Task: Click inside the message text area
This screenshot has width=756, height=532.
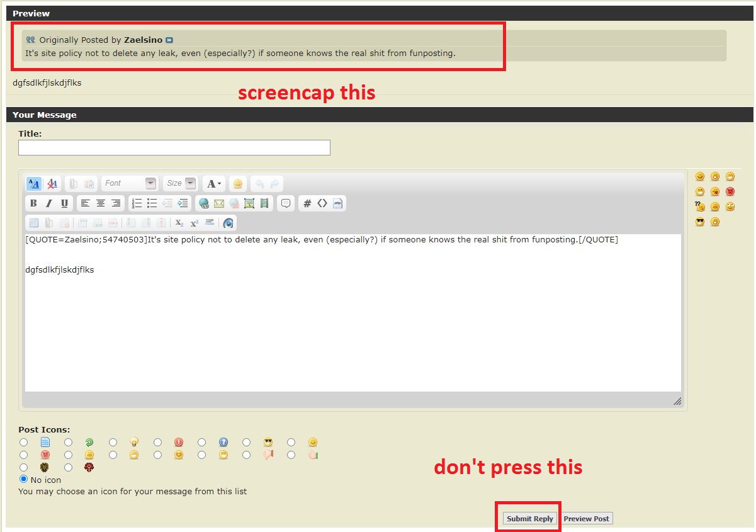Action: tap(353, 313)
